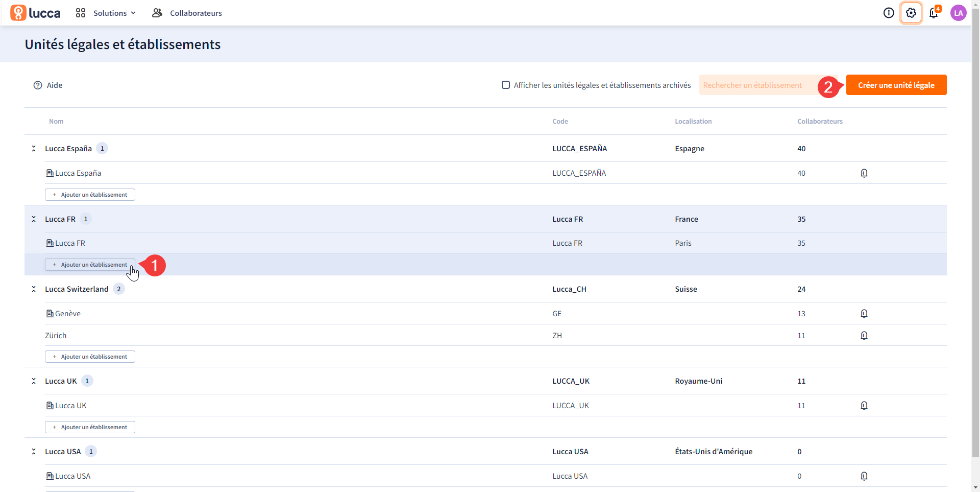Click the Paris localisation cell
The width and height of the screenshot is (980, 492).
(x=683, y=243)
